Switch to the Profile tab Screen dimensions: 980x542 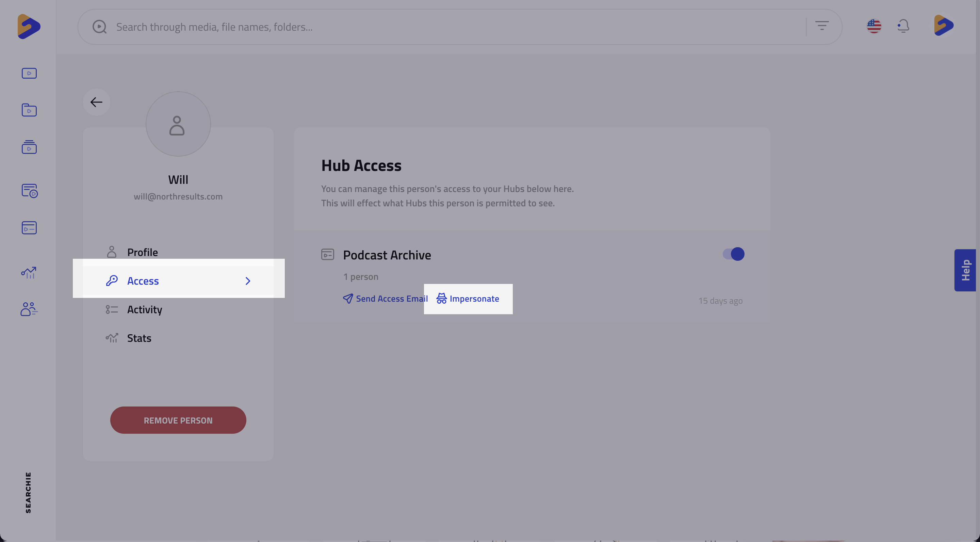pyautogui.click(x=142, y=252)
